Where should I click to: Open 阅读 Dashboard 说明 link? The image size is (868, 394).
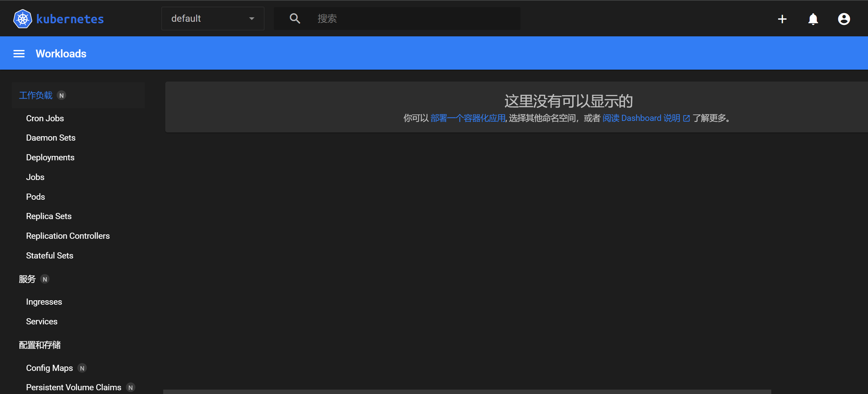click(x=641, y=118)
